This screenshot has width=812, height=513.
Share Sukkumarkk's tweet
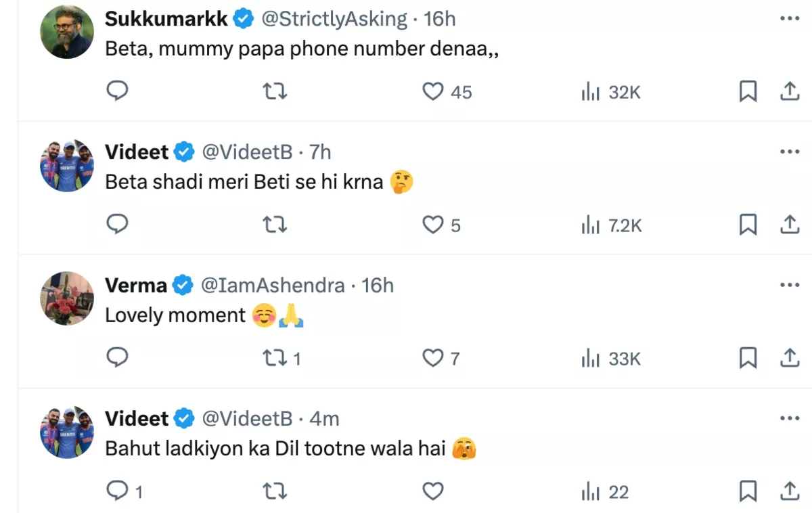pyautogui.click(x=790, y=91)
